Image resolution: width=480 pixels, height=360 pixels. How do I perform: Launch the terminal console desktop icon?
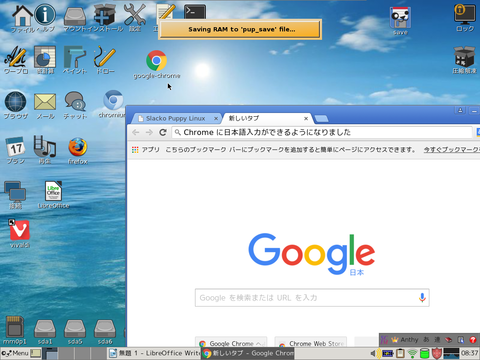(x=195, y=12)
